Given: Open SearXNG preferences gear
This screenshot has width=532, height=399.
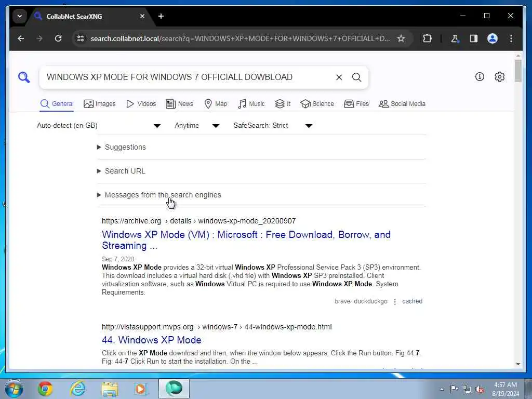Looking at the screenshot, I should click(x=499, y=77).
